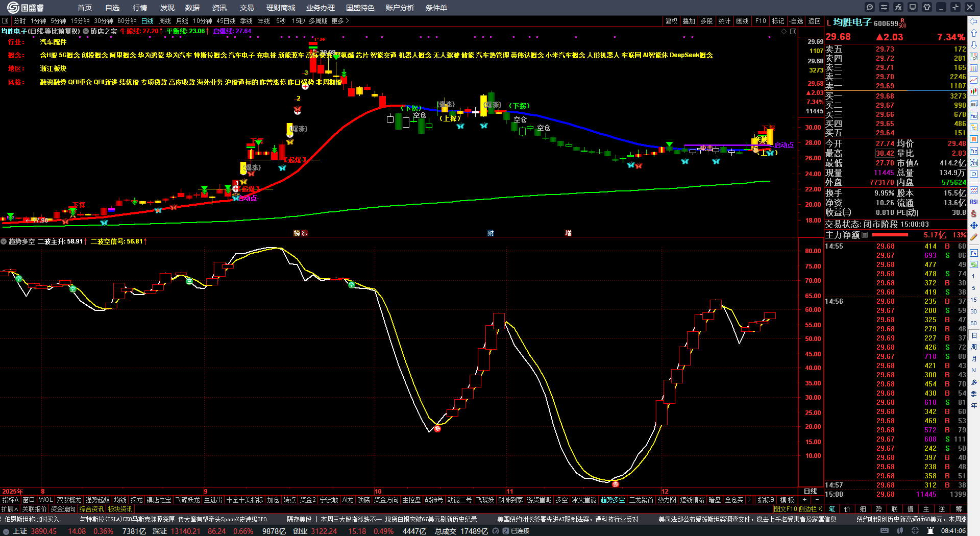
Task: Click the round icon beside 镇店之宝 label
Action: 86,31
